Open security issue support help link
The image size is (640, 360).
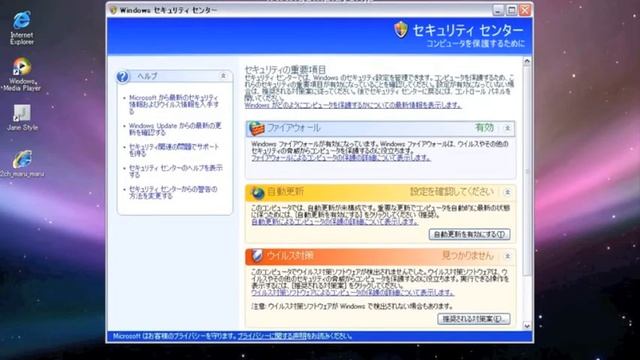click(x=174, y=150)
